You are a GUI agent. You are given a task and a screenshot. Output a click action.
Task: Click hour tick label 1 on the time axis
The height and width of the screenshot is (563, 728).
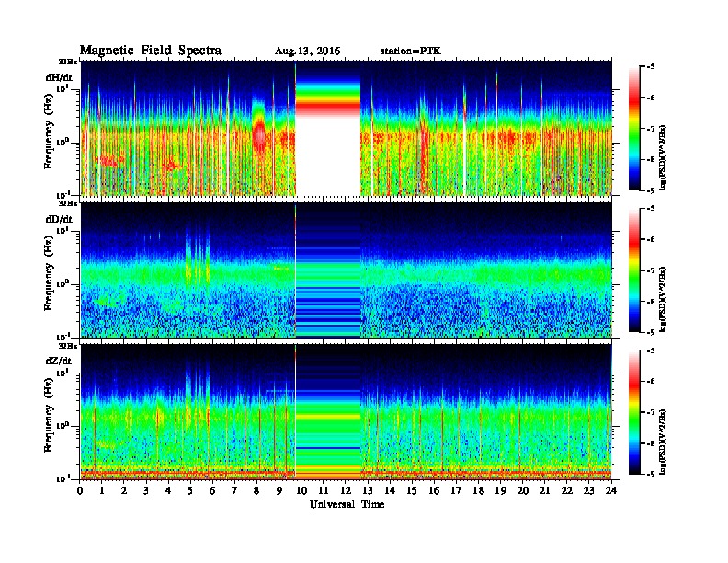click(x=102, y=491)
